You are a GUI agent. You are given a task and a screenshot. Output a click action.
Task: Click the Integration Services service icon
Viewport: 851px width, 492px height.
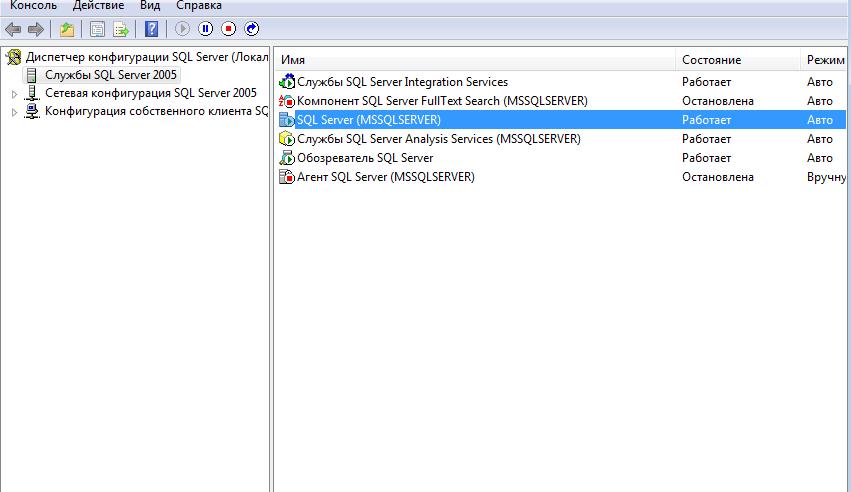pyautogui.click(x=287, y=82)
